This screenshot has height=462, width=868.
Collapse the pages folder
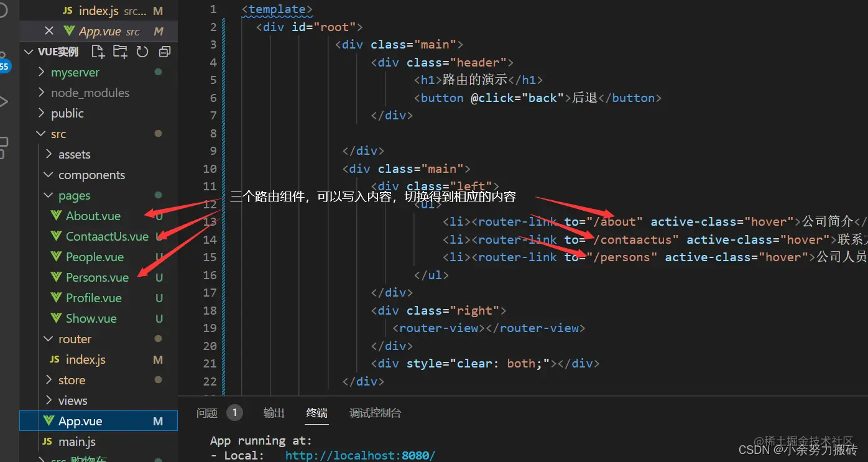(49, 195)
